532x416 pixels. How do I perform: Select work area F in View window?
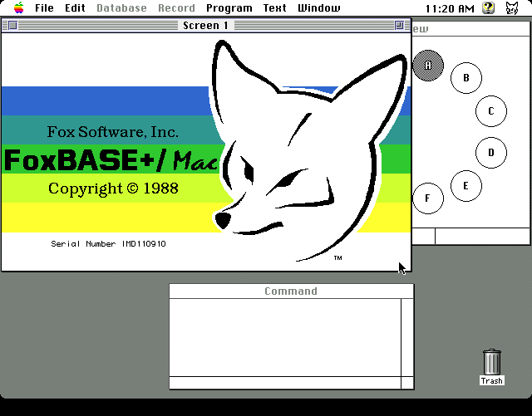[428, 198]
